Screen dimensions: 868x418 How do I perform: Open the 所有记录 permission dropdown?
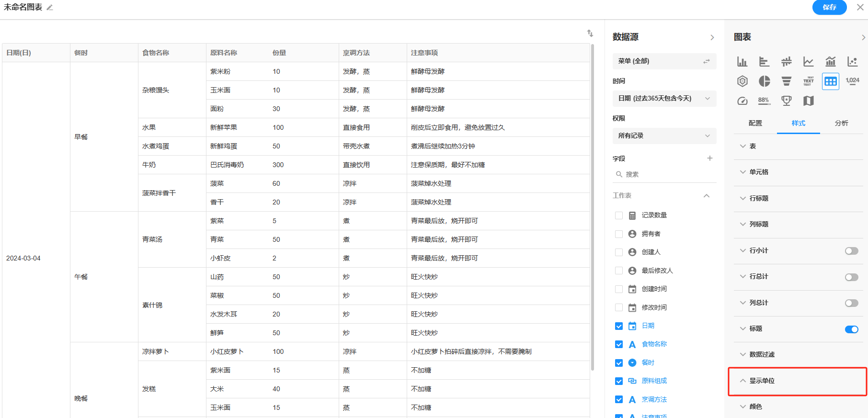(x=664, y=136)
